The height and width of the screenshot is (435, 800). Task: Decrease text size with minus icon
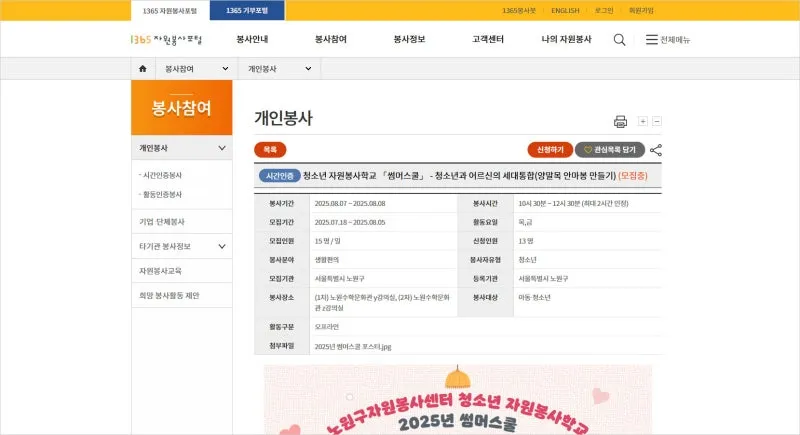pos(657,122)
